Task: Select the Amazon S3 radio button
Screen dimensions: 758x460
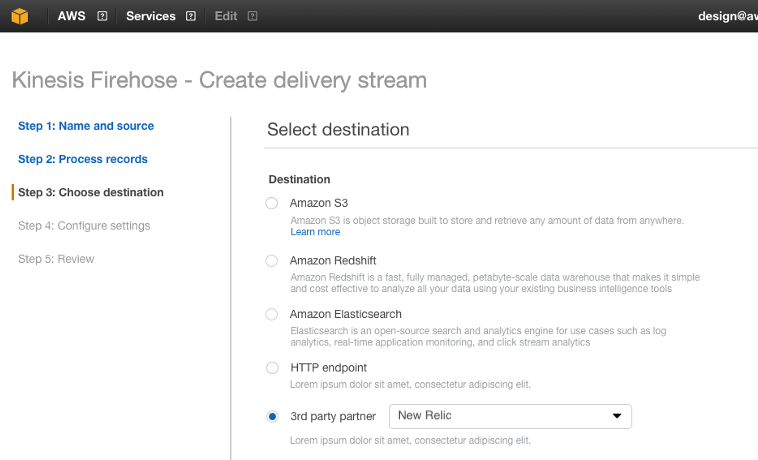Action: [x=272, y=203]
